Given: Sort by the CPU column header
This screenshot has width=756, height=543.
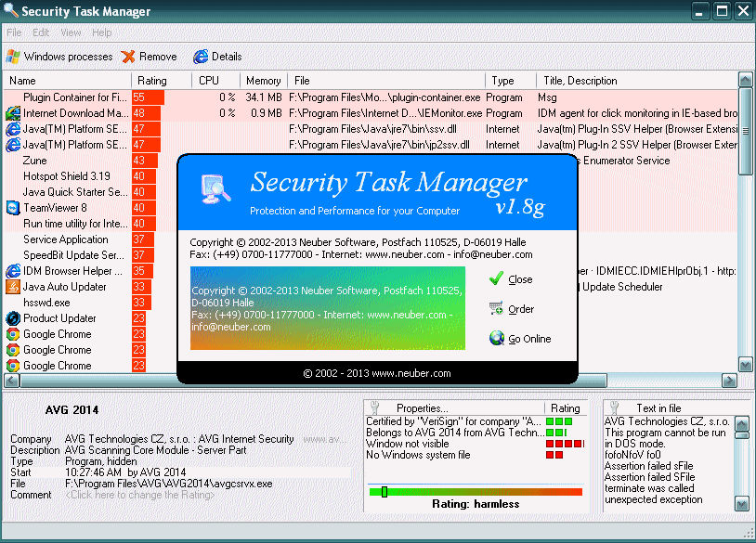Looking at the screenshot, I should pyautogui.click(x=216, y=81).
